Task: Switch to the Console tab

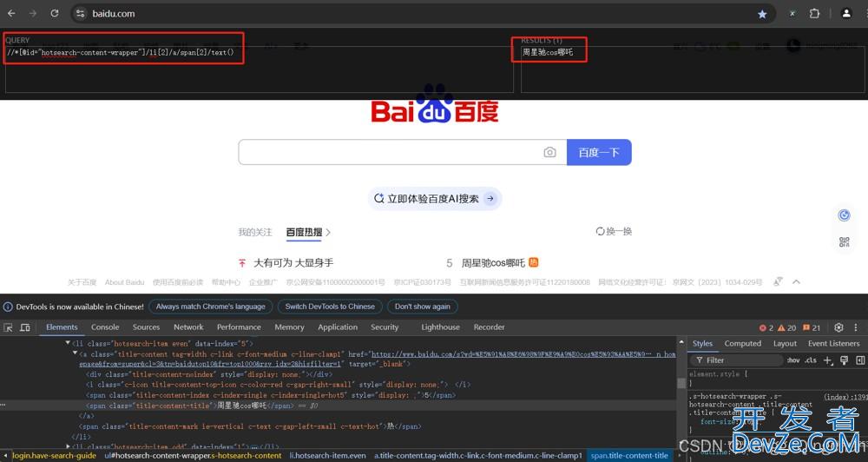Action: pos(105,327)
